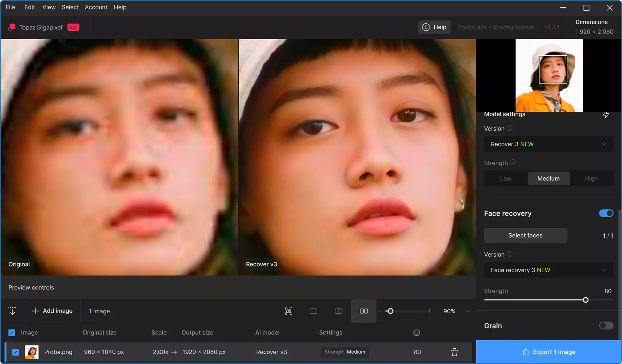Screen dimensions: 622x364
Task: Open the Select menu
Action: 70,7
